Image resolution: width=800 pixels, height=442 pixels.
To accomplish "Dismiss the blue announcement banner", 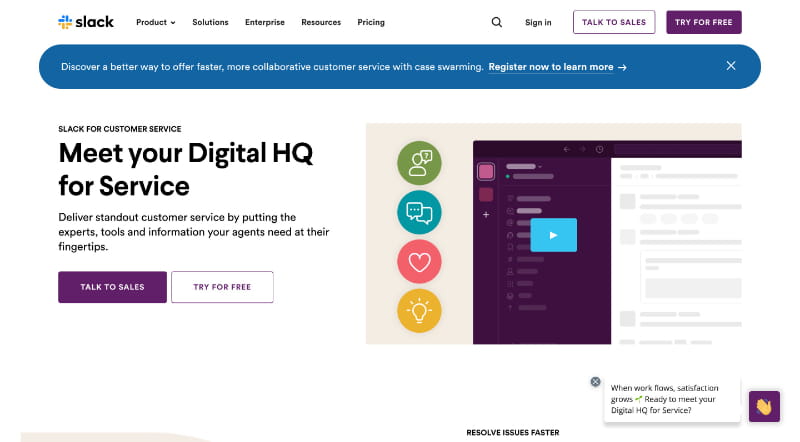I will click(x=731, y=66).
